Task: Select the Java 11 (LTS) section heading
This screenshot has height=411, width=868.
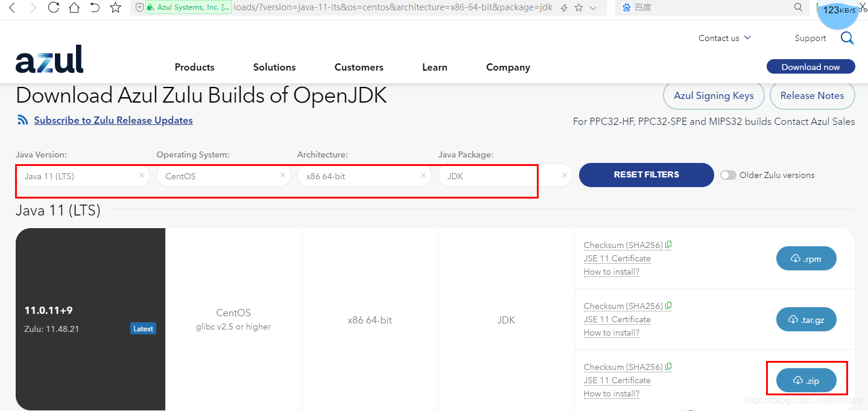Action: click(58, 210)
